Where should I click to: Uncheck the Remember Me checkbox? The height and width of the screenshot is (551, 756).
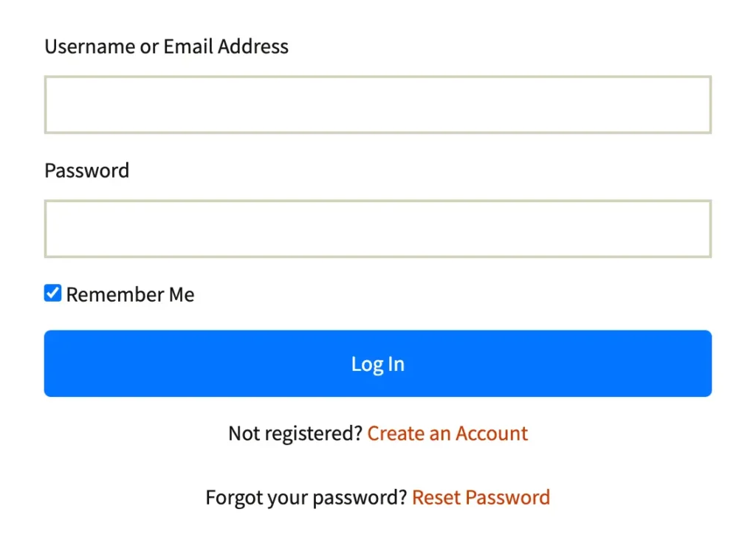[52, 293]
